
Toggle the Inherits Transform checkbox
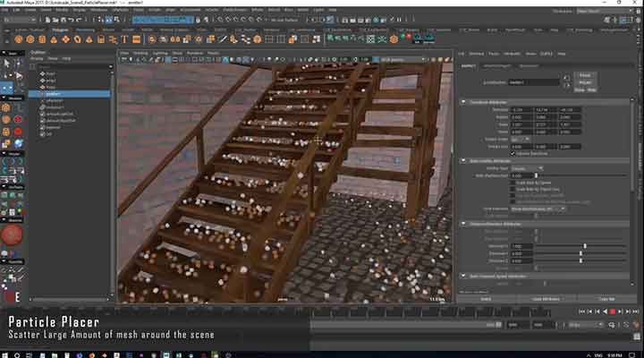coord(513,152)
